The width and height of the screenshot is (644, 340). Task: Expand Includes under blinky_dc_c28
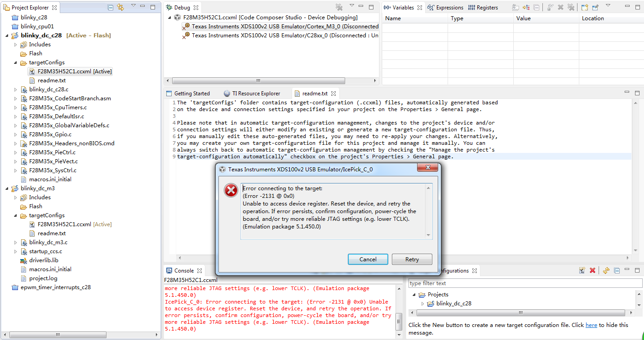tap(15, 45)
